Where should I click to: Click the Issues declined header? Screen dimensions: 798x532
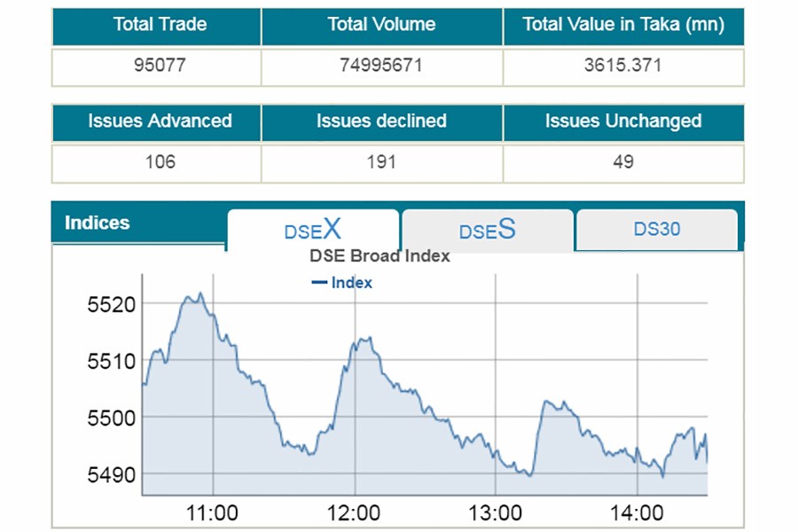[381, 121]
